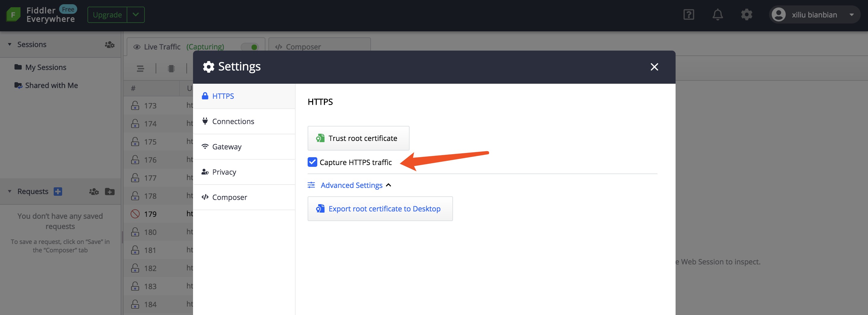The image size is (868, 315).
Task: Click the blue plus icon next to Requests
Action: coord(58,191)
